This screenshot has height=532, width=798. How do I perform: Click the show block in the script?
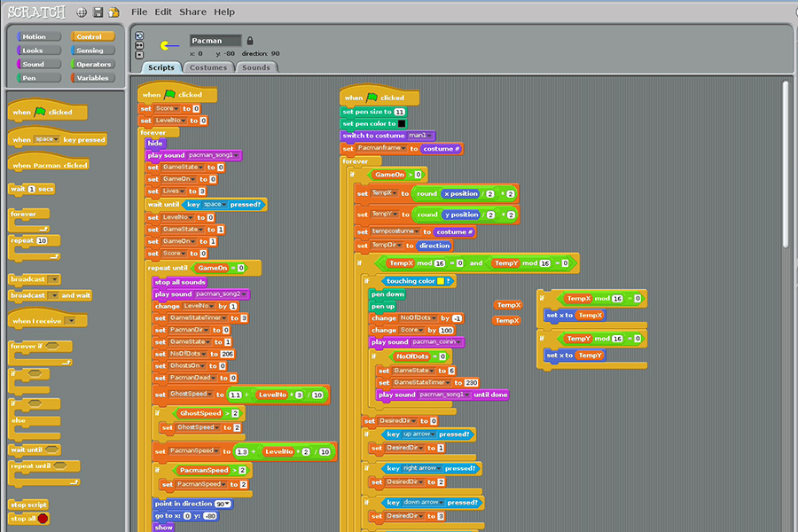tap(164, 528)
